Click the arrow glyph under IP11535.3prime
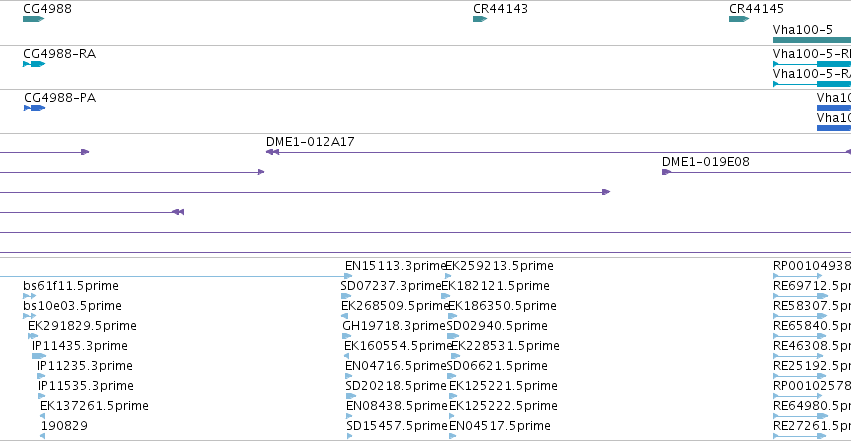 click(x=41, y=396)
